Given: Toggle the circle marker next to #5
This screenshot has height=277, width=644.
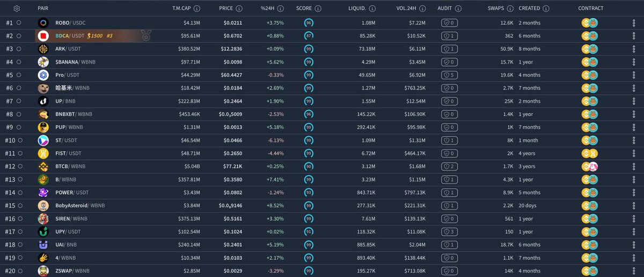Looking at the screenshot, I should [x=19, y=75].
